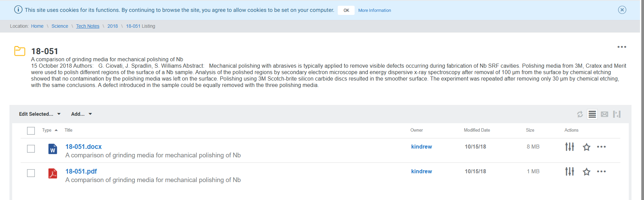Click the refresh listing icon
Screen dimensions: 644x200
[x=580, y=114]
